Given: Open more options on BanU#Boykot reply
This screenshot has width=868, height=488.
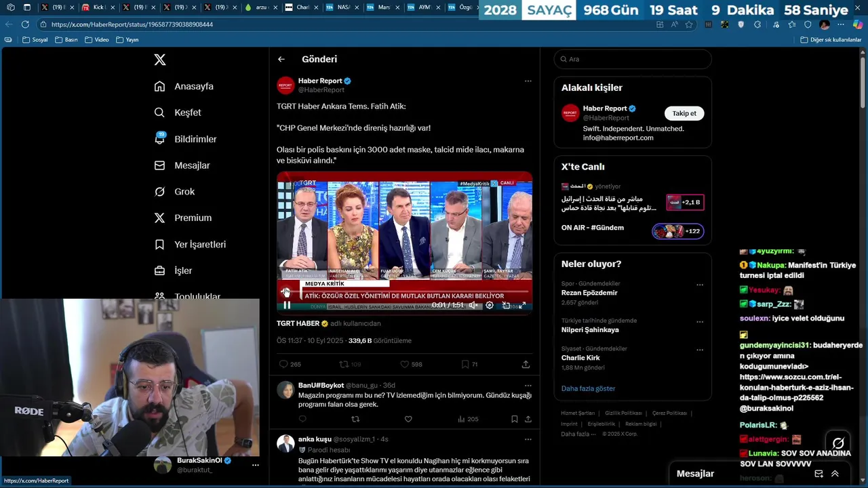Looking at the screenshot, I should tap(528, 385).
